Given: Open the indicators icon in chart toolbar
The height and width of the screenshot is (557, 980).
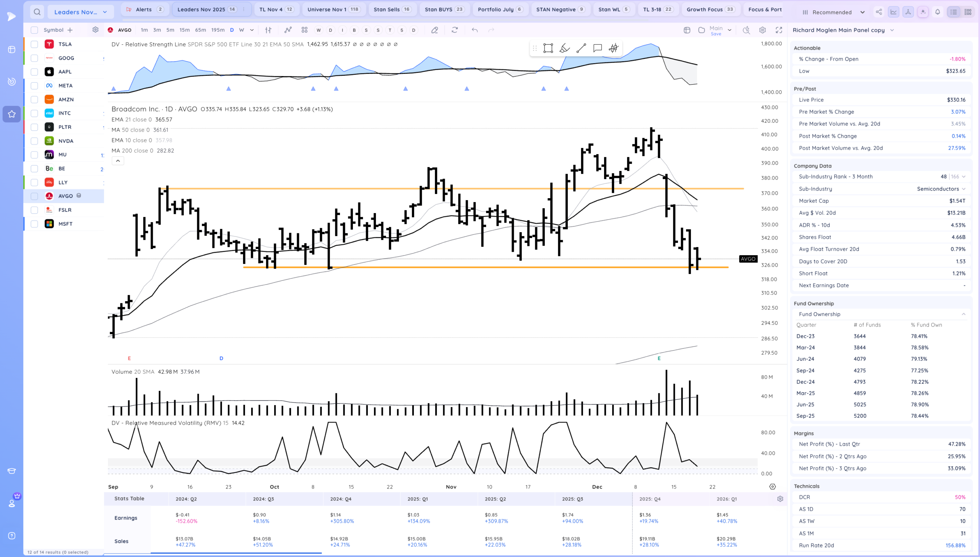Looking at the screenshot, I should point(288,30).
